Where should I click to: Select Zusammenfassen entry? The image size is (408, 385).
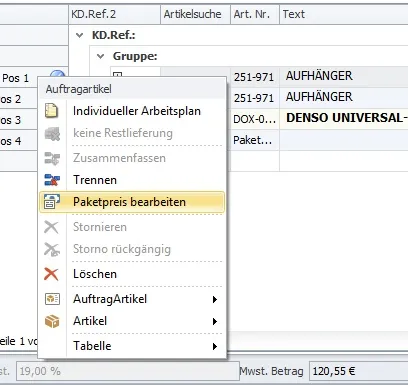click(x=132, y=158)
